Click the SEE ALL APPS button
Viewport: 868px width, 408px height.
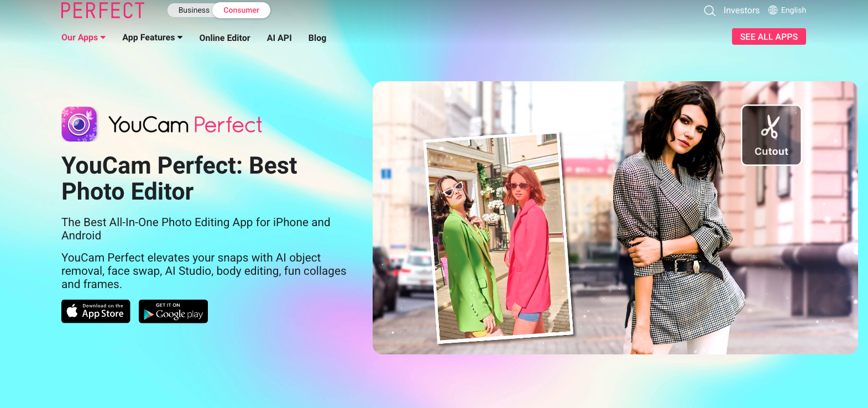coord(769,36)
